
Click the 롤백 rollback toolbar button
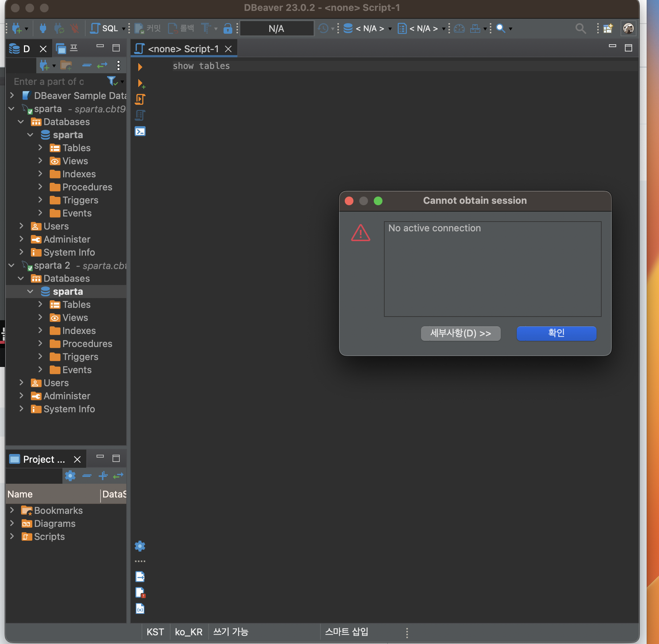coord(181,28)
